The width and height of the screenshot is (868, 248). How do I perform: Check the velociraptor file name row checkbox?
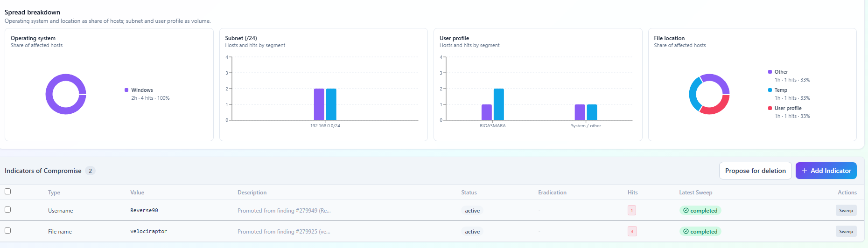click(x=7, y=231)
